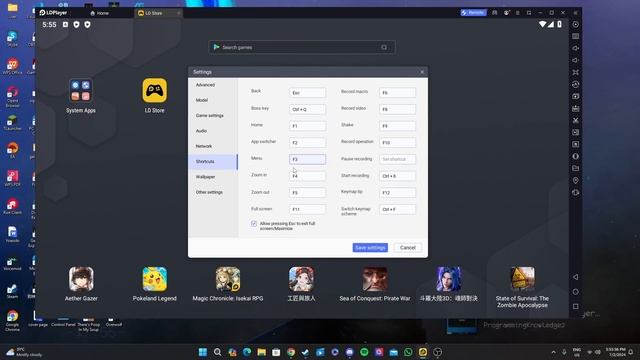640x360 pixels.
Task: Click the Zoom out shortcut field
Action: coord(307,193)
